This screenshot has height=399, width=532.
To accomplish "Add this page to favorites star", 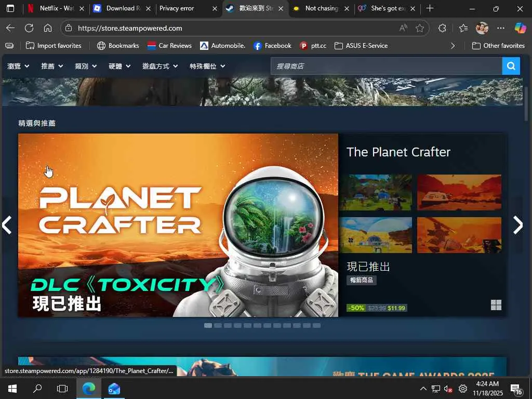I will 420,28.
